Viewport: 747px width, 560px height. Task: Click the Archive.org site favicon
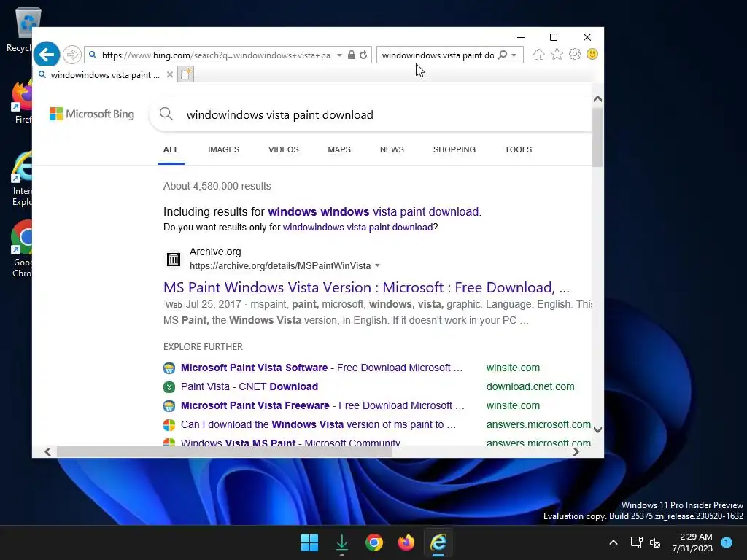pos(174,259)
